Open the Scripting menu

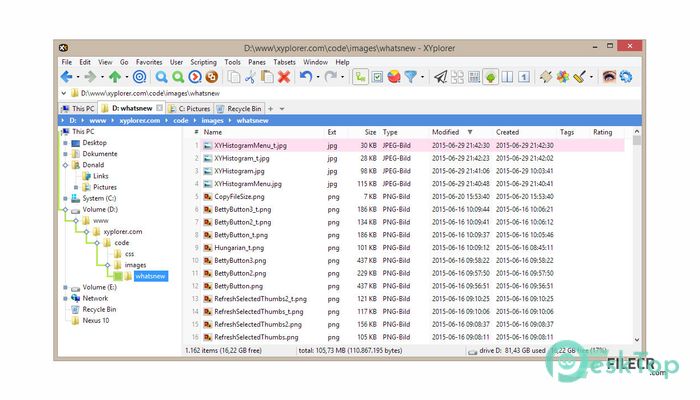click(203, 62)
